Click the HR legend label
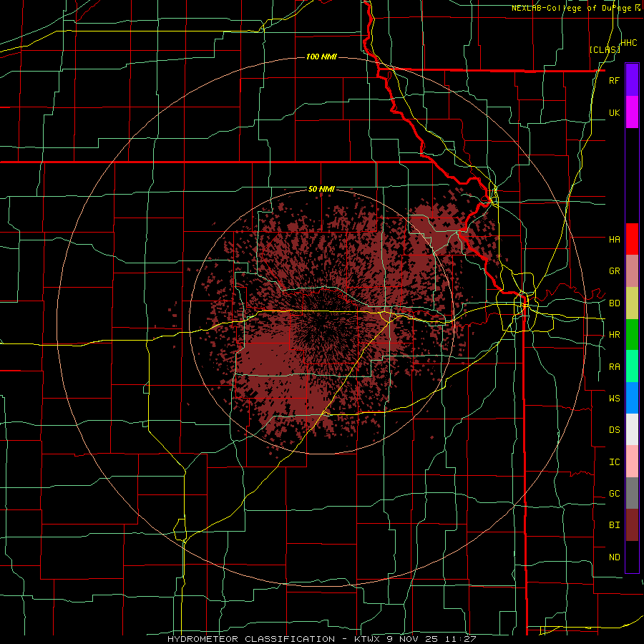The width and height of the screenshot is (644, 644). 614,335
